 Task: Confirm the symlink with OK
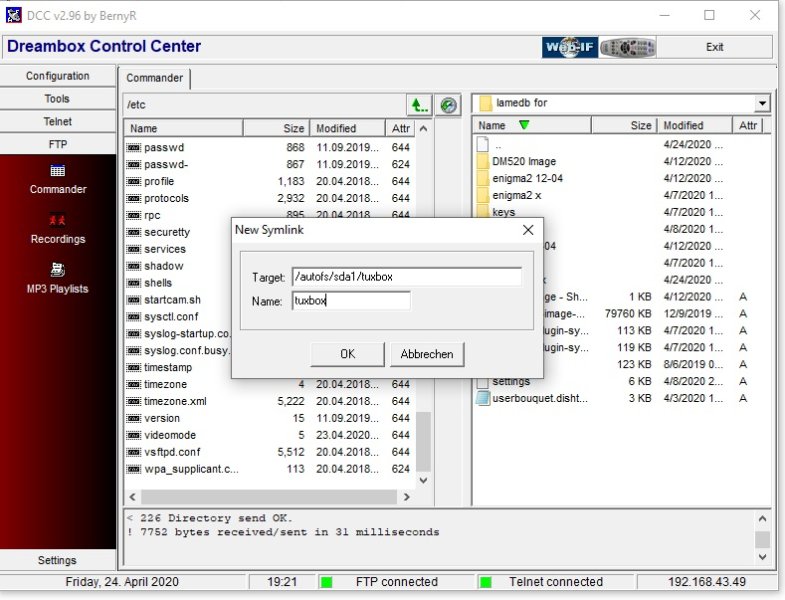coord(347,354)
